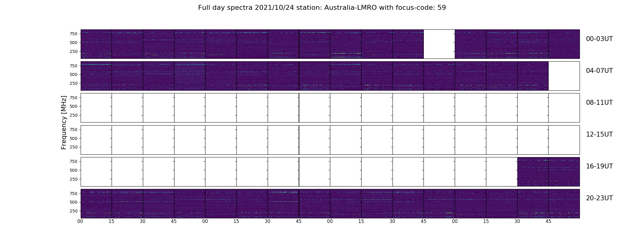Image resolution: width=644 pixels, height=245 pixels.
Task: Click the 250 tick label in the 12-15UT row
Action: point(73,147)
